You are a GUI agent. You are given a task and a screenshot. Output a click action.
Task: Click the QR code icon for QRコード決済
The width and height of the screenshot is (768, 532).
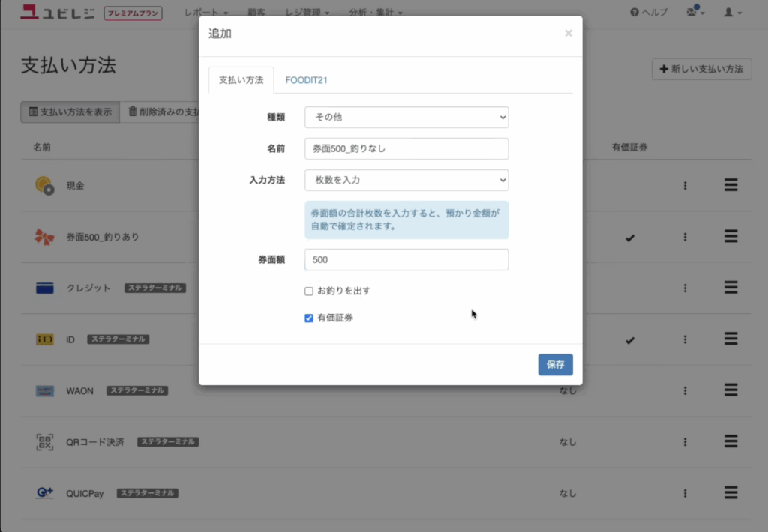(x=45, y=442)
